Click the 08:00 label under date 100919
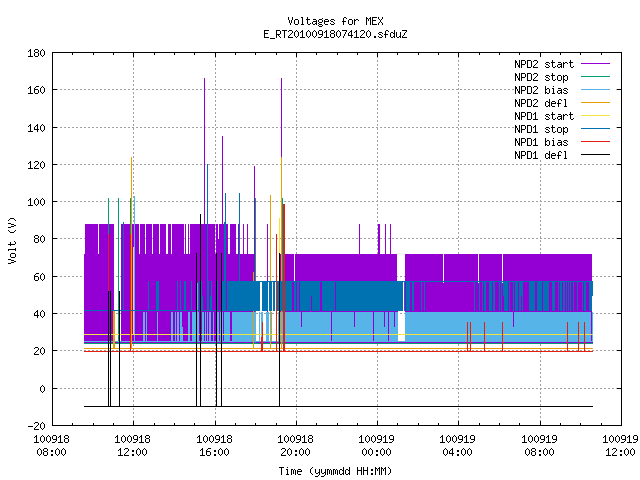This screenshot has height=480, width=640. [x=539, y=452]
